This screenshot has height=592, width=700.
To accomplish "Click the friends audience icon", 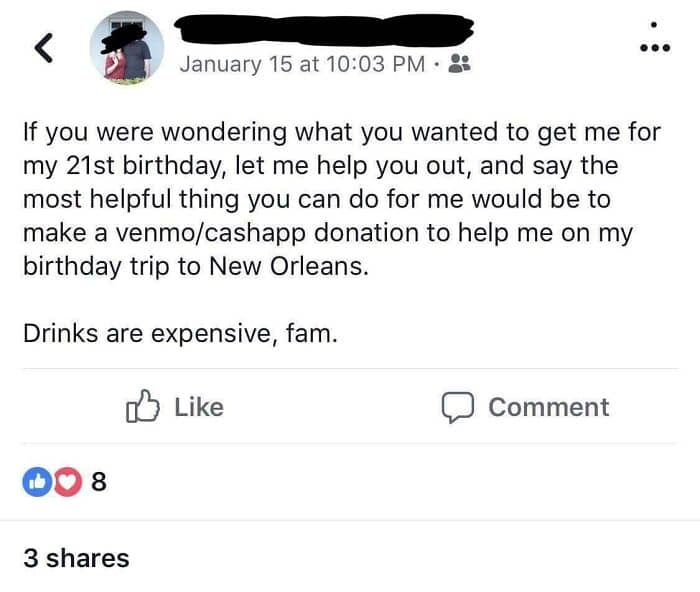I will [461, 64].
